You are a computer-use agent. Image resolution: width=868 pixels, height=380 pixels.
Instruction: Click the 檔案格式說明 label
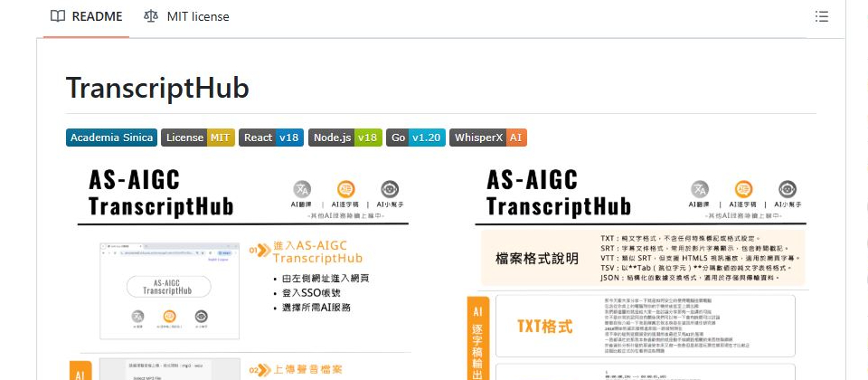tap(537, 258)
